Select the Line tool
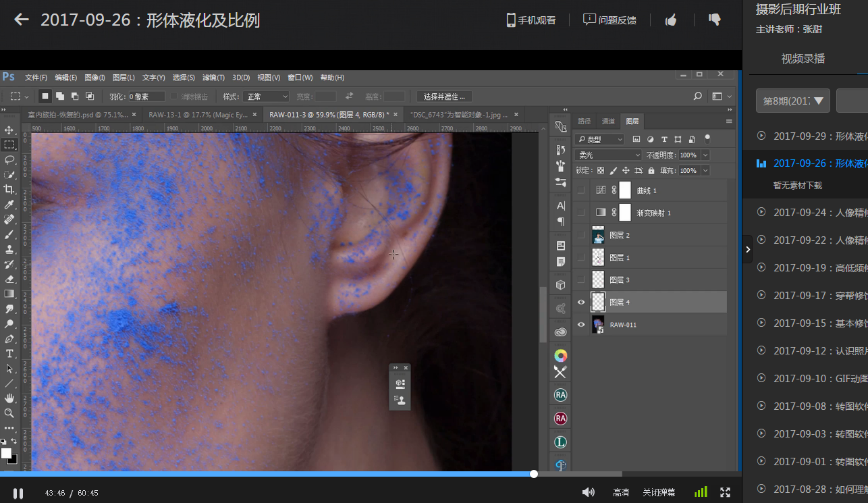The width and height of the screenshot is (868, 503). pos(9,383)
